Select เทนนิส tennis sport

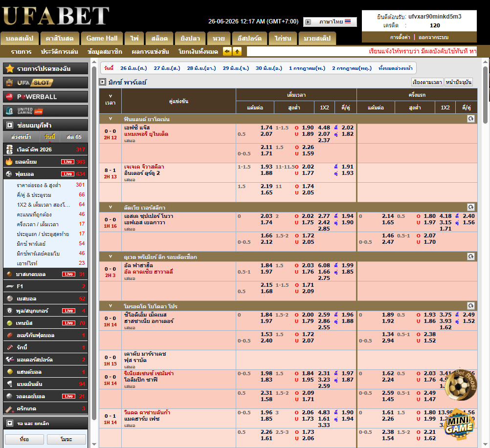pyautogui.click(x=45, y=323)
